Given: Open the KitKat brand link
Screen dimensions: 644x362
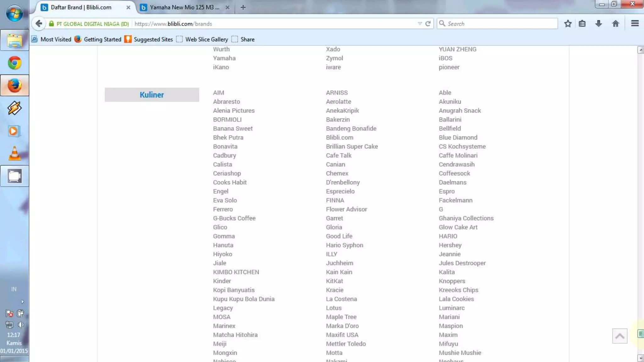Looking at the screenshot, I should click(x=334, y=281).
